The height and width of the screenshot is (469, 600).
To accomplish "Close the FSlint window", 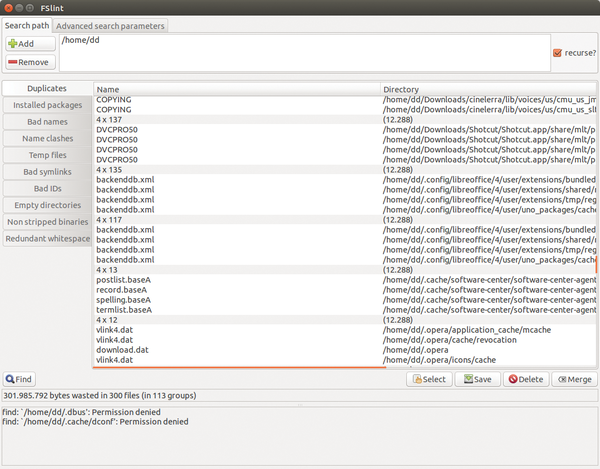I will [x=10, y=8].
